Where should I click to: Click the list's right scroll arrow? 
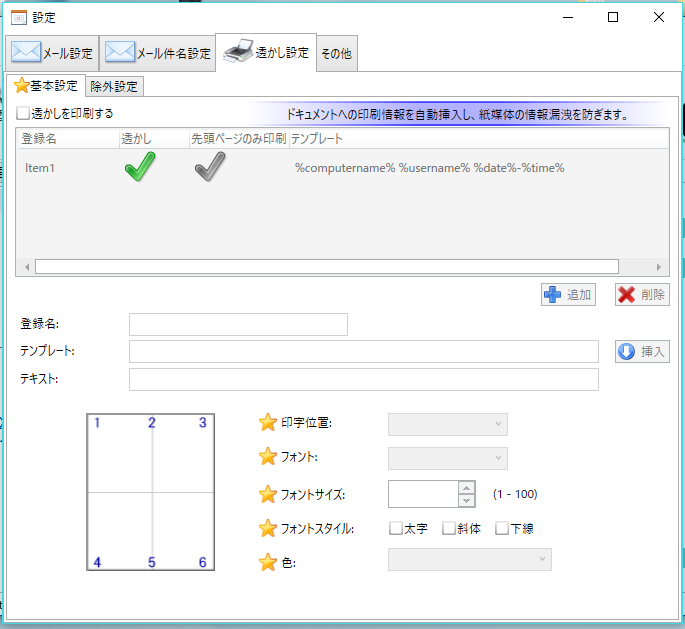[659, 267]
